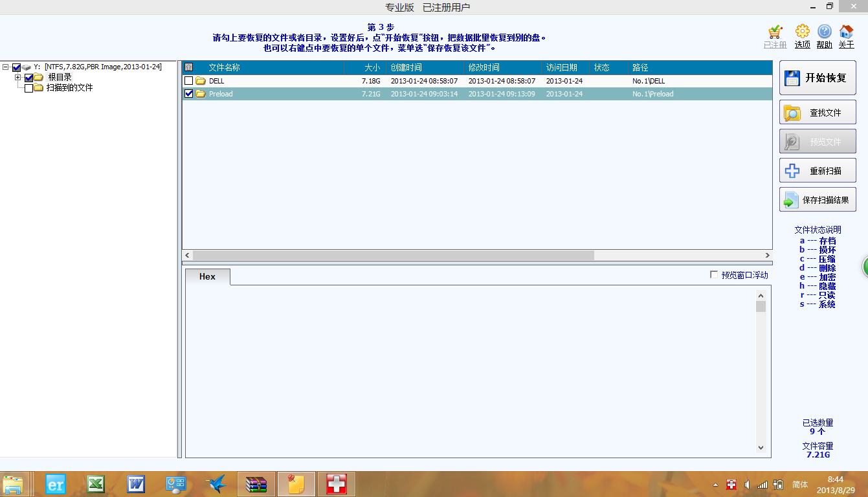
Task: Click the 关于 house icon
Action: point(846,32)
